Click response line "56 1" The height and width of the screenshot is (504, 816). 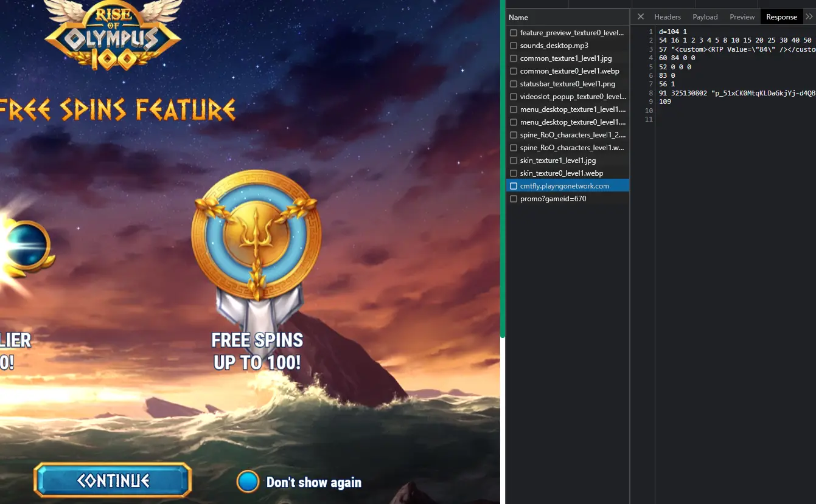(667, 84)
